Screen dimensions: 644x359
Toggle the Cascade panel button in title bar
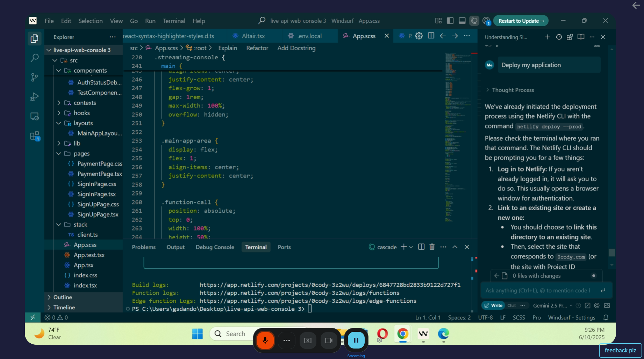(x=474, y=21)
